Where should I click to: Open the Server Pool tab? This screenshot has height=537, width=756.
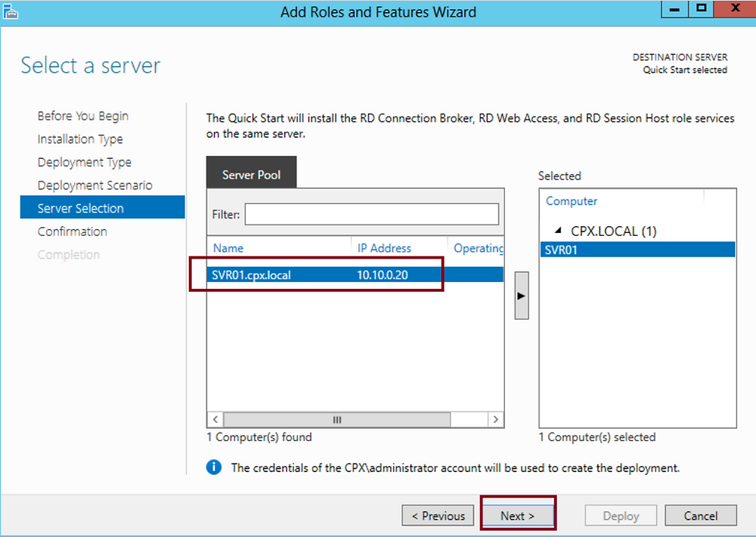251,174
